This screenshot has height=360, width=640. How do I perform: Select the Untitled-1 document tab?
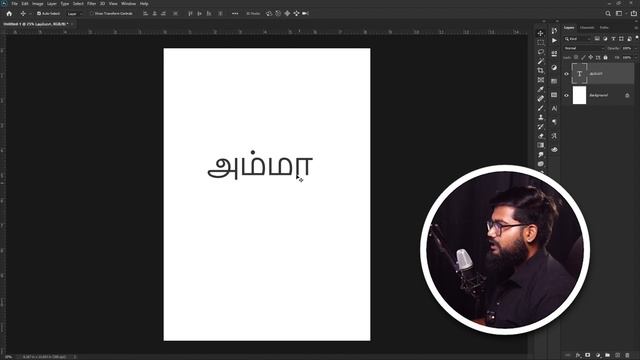coord(36,24)
